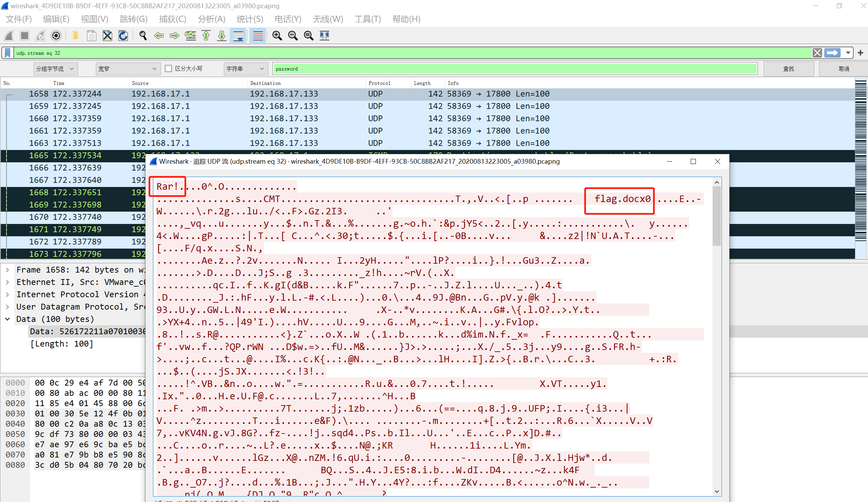This screenshot has height=502, width=868.
Task: Toggle auto-scroll during live capture
Action: 238,36
